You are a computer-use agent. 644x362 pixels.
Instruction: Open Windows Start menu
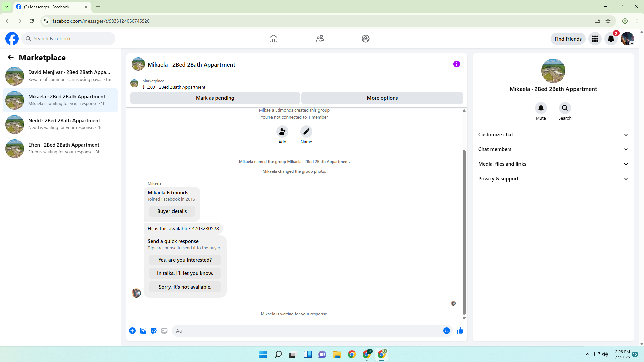click(263, 354)
